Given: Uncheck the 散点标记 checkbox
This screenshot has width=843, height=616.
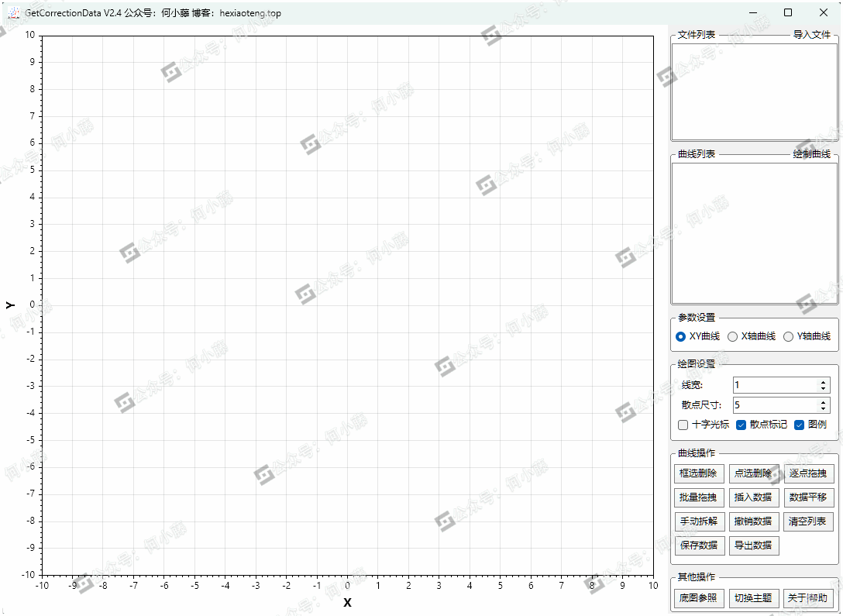Looking at the screenshot, I should [741, 425].
